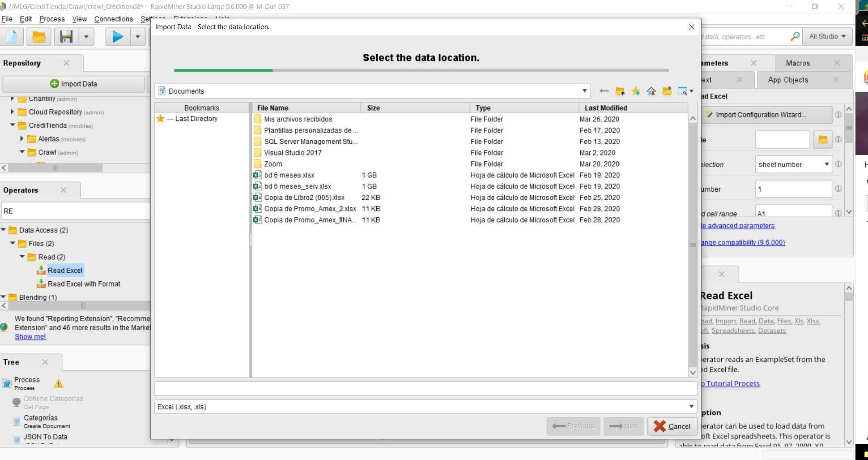Select the file bd 6 meses.xlsx
The image size is (868, 460).
click(x=289, y=175)
